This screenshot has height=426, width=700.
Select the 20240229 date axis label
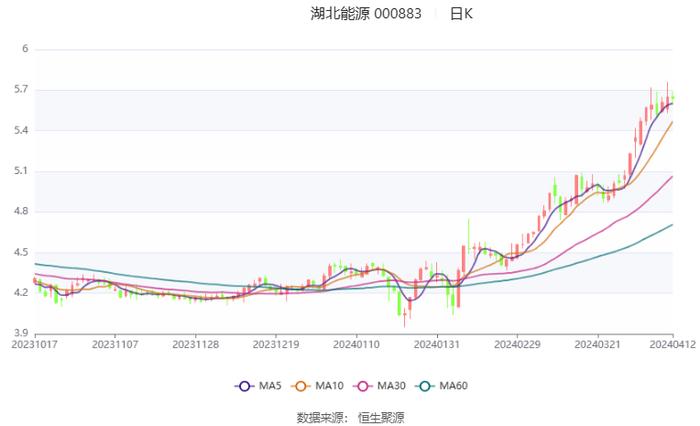point(517,345)
